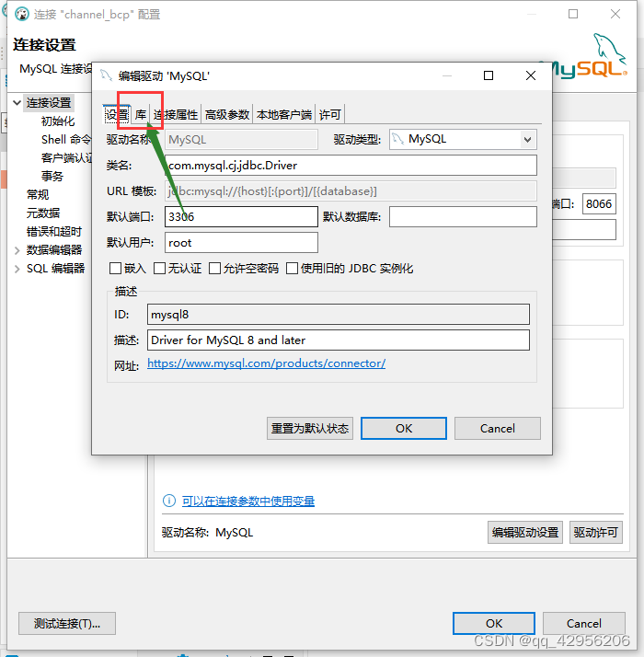Select the SQL 编辑器 tree item

coord(56,269)
